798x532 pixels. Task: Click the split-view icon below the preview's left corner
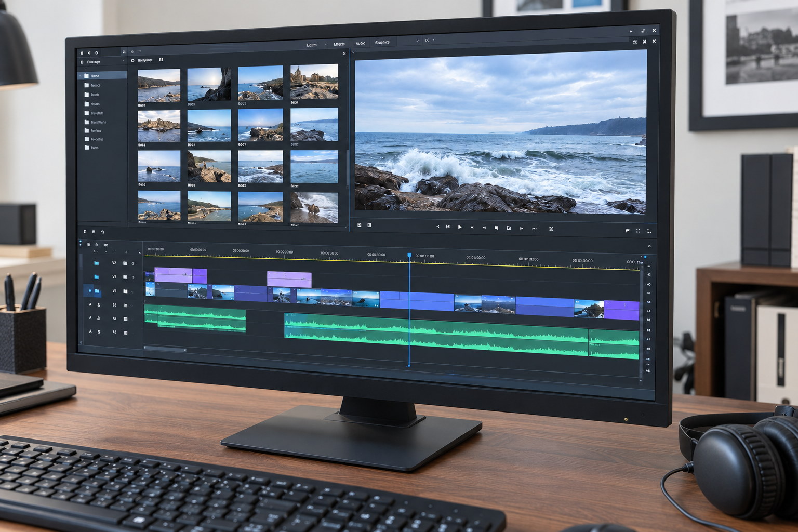click(x=369, y=225)
